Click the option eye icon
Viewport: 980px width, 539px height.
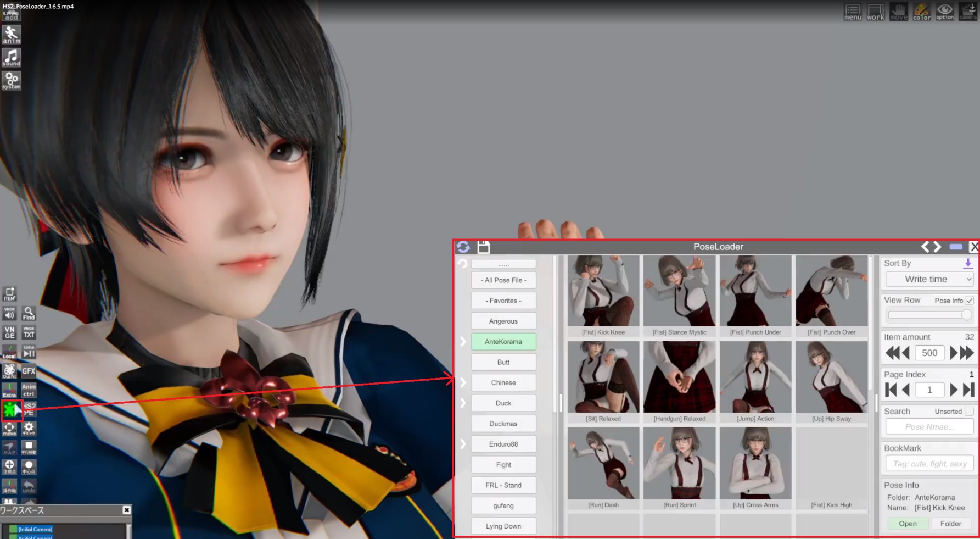945,12
